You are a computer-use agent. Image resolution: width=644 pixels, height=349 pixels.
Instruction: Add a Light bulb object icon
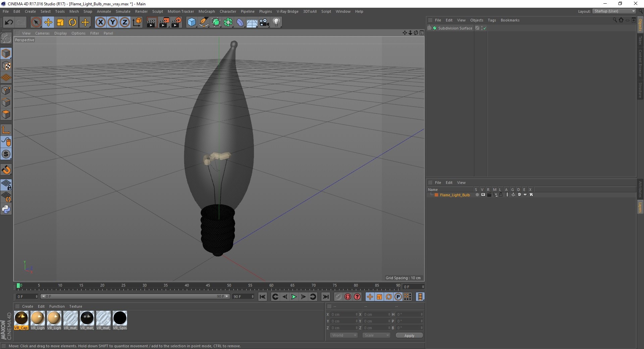point(276,22)
